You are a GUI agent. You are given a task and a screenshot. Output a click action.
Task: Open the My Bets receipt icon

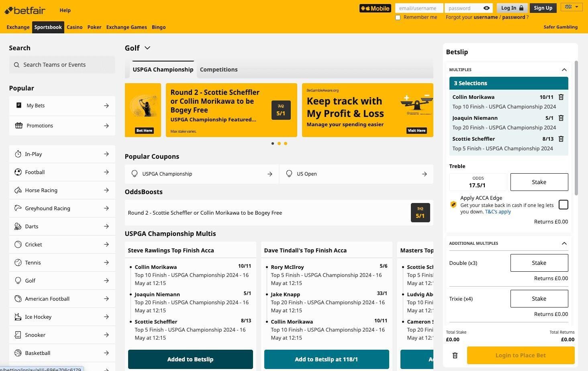pos(18,105)
